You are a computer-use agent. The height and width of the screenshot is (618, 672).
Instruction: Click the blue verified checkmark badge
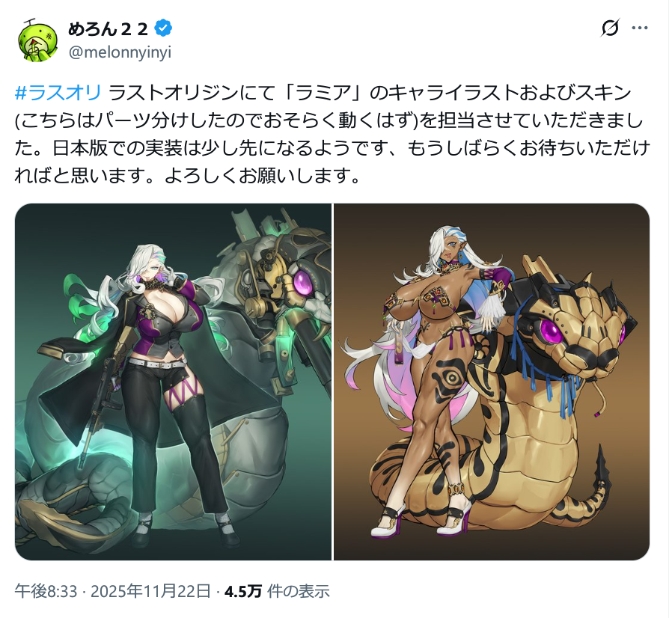coord(163,28)
